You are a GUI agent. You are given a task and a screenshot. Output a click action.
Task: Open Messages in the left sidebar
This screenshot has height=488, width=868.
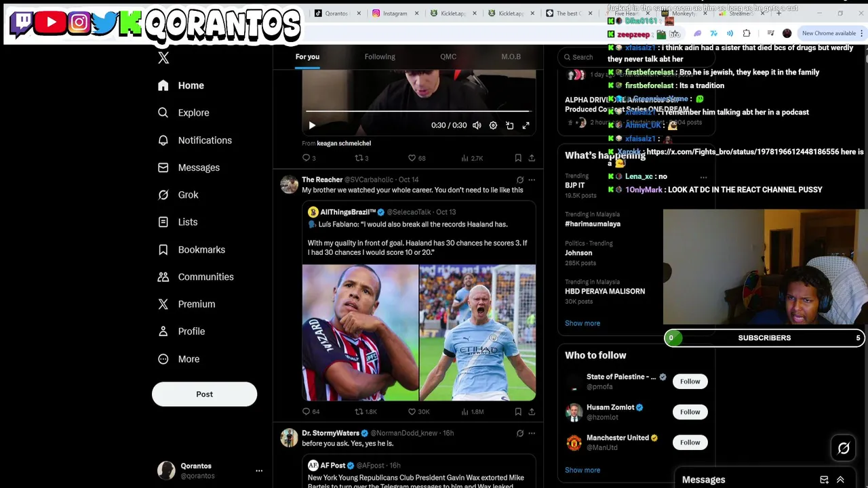pyautogui.click(x=189, y=167)
